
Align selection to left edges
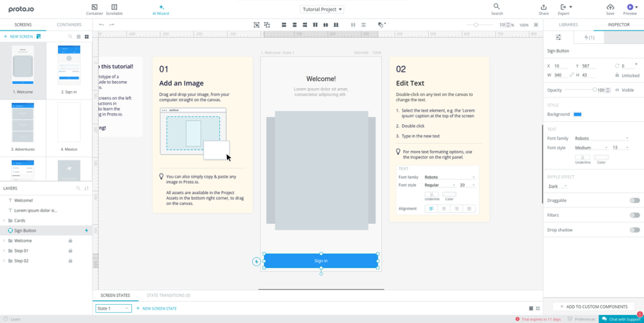click(284, 25)
